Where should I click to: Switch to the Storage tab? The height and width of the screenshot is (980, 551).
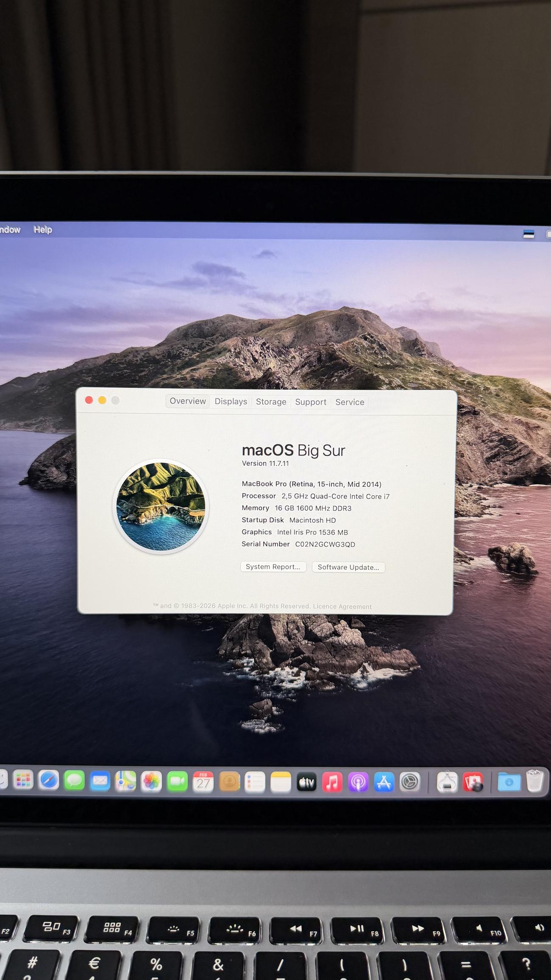[x=271, y=402]
